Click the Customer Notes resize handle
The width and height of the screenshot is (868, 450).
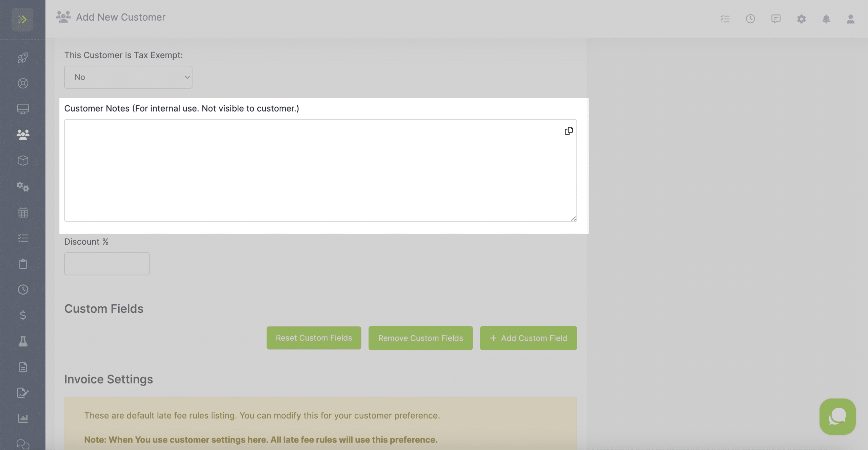tap(573, 219)
